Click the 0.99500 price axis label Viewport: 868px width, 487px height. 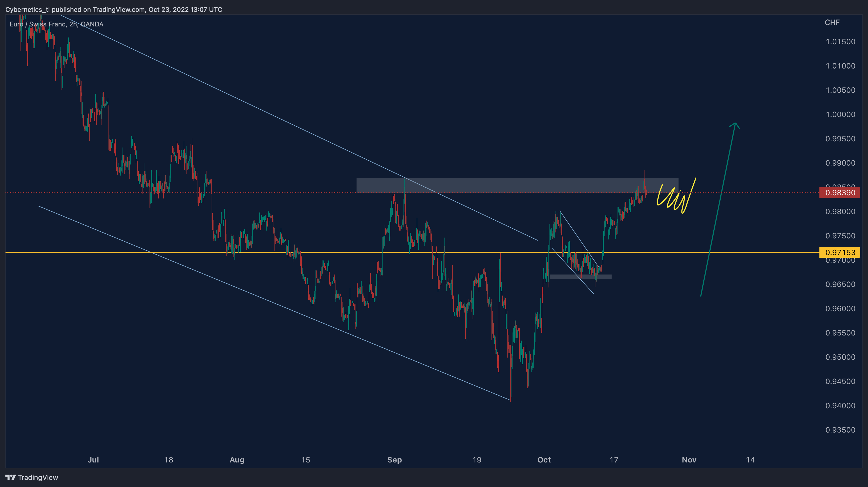(840, 139)
